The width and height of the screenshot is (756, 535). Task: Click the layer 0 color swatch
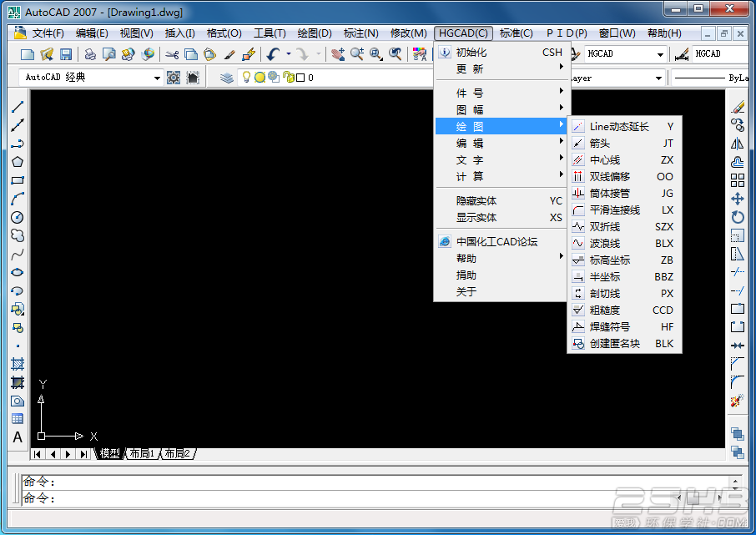point(300,78)
